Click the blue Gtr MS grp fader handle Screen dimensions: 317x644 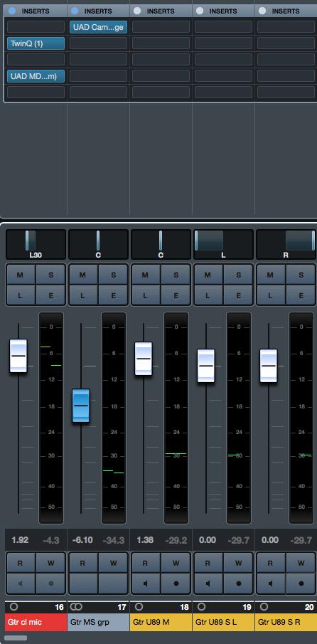pyautogui.click(x=81, y=406)
